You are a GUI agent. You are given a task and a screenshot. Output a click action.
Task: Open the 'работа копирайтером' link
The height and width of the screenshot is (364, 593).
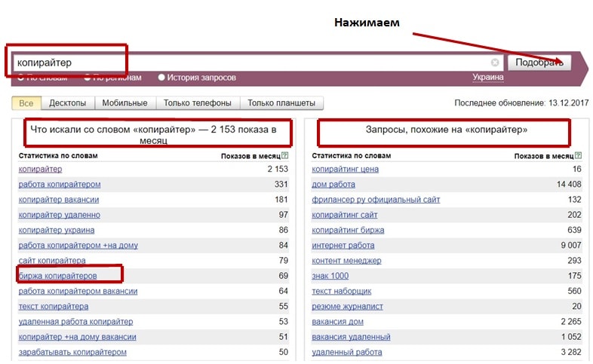pyautogui.click(x=60, y=185)
